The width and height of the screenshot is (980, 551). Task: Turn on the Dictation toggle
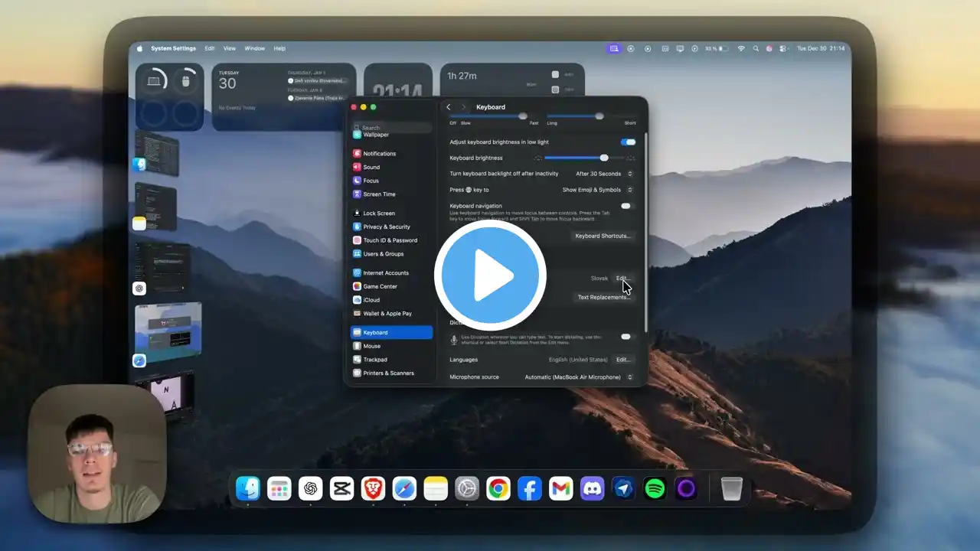point(627,337)
